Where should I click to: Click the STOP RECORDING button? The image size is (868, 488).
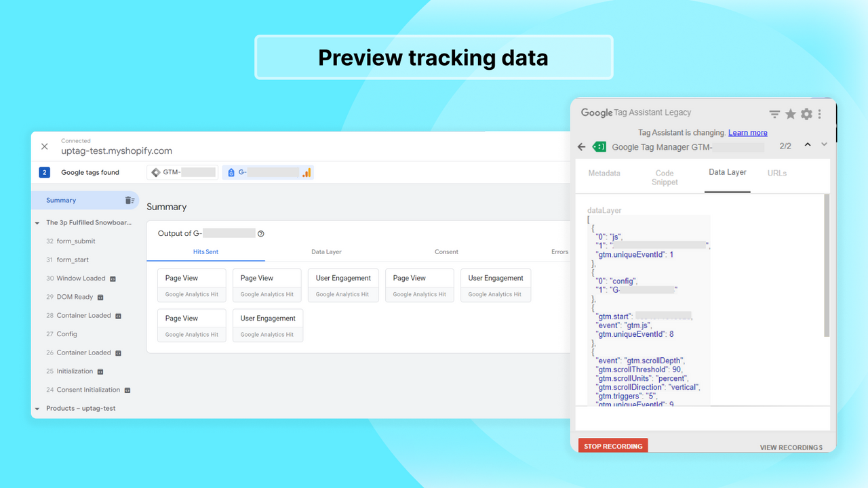pos(613,446)
